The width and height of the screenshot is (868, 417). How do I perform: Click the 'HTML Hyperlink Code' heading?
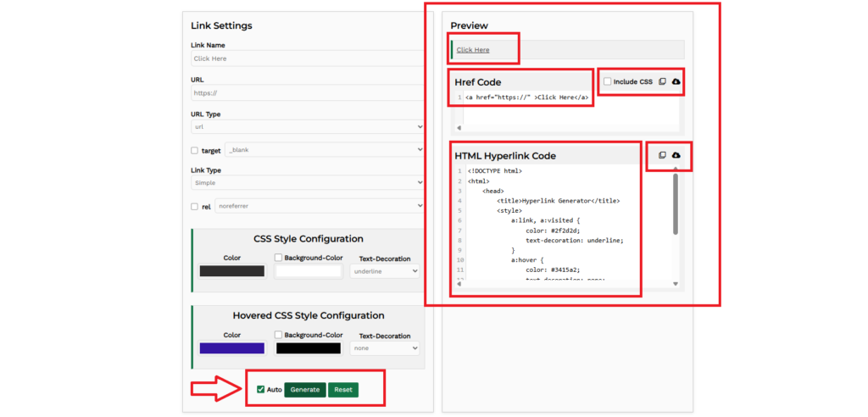pyautogui.click(x=505, y=156)
